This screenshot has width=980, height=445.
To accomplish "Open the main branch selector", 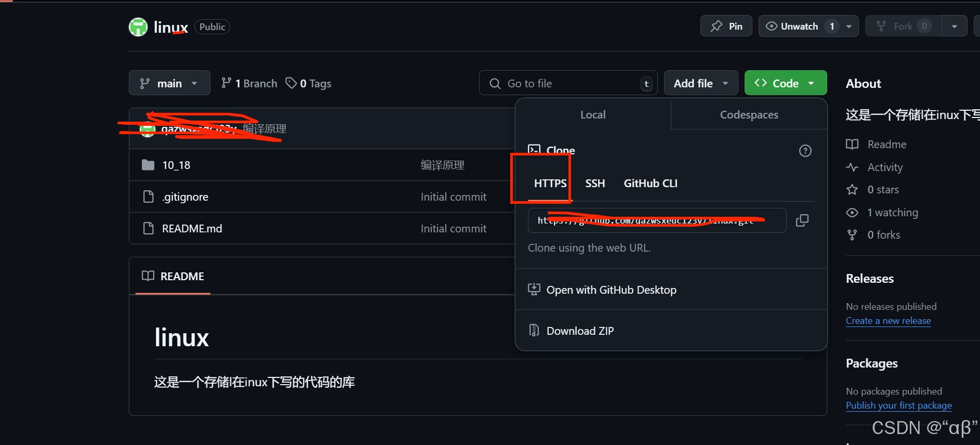I will click(169, 83).
